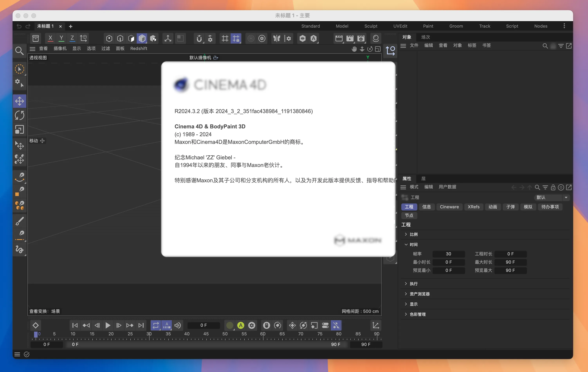Open render settings clapperboard gear icon

361,38
